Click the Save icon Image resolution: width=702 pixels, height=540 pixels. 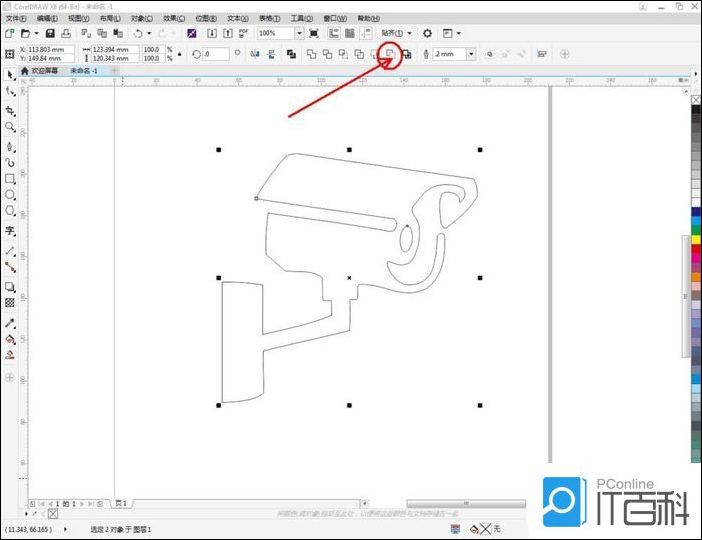click(50, 33)
